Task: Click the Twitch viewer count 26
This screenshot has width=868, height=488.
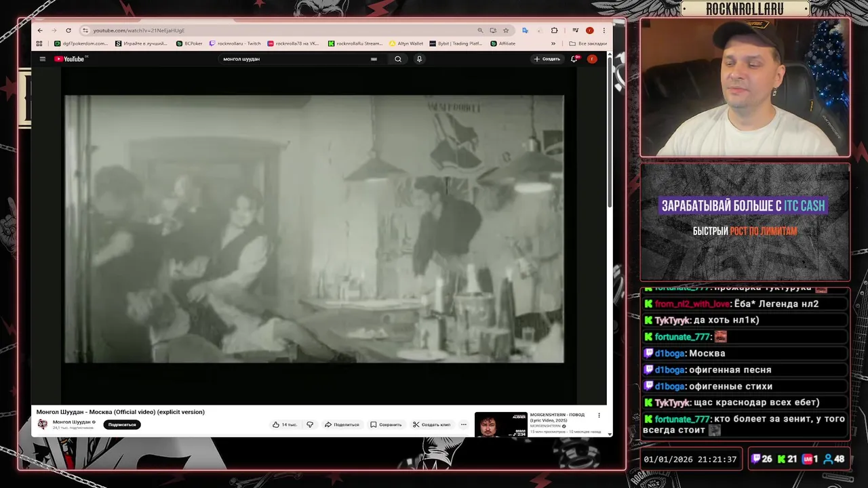Action: (x=762, y=459)
